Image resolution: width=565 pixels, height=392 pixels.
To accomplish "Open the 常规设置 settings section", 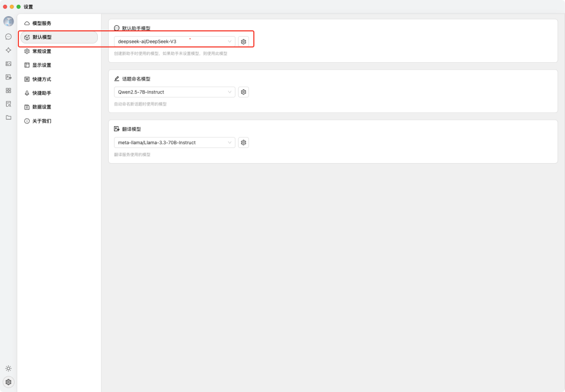I will point(59,51).
